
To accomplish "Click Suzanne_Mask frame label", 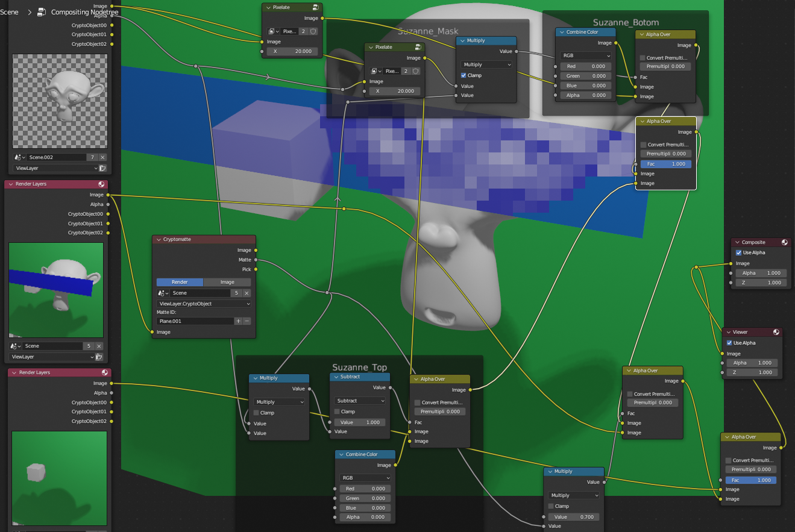I will pyautogui.click(x=428, y=31).
